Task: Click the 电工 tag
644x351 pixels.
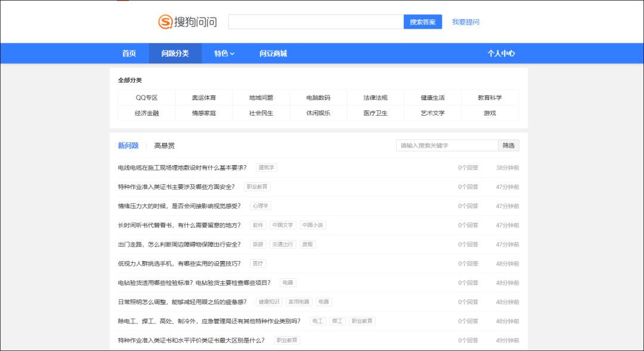Action: click(317, 321)
